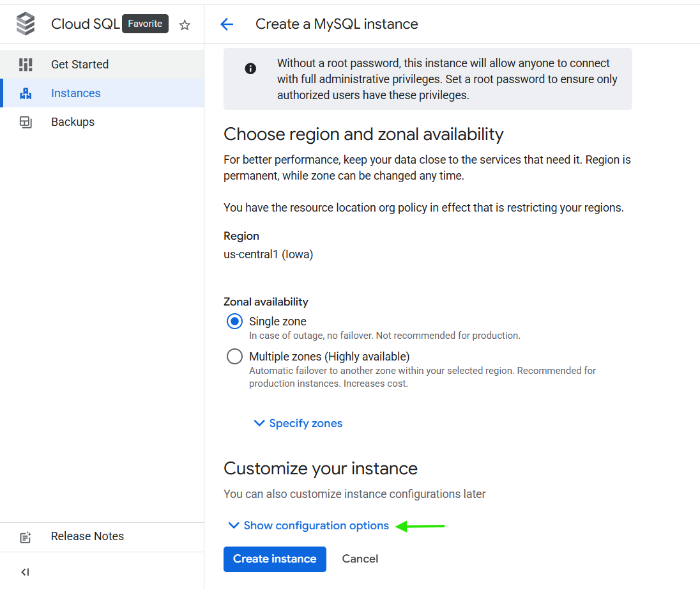This screenshot has width=700, height=590.
Task: Select Multiple zones (Highly available) option
Action: [235, 357]
